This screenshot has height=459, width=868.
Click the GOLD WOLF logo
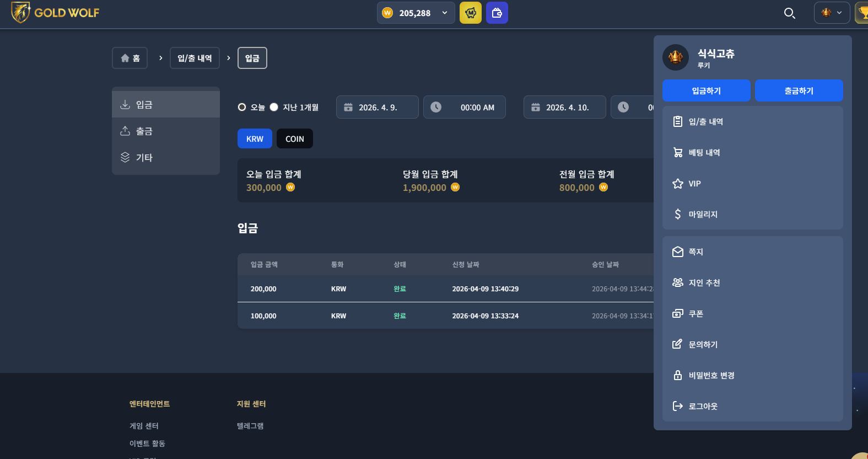click(55, 12)
